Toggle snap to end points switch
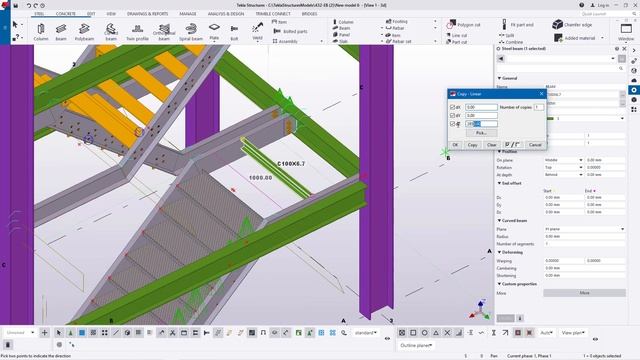The width and height of the screenshot is (640, 360). point(413,333)
